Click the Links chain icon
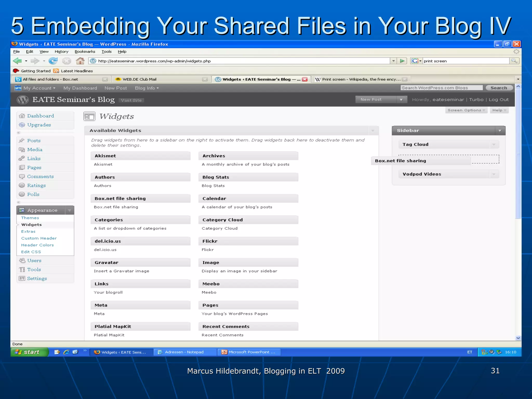 click(x=22, y=158)
